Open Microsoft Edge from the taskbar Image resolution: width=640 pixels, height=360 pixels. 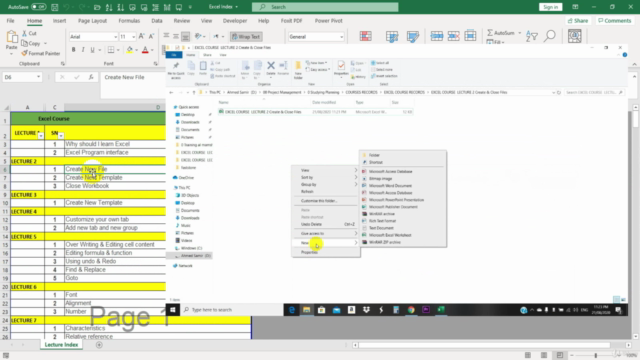click(292, 310)
